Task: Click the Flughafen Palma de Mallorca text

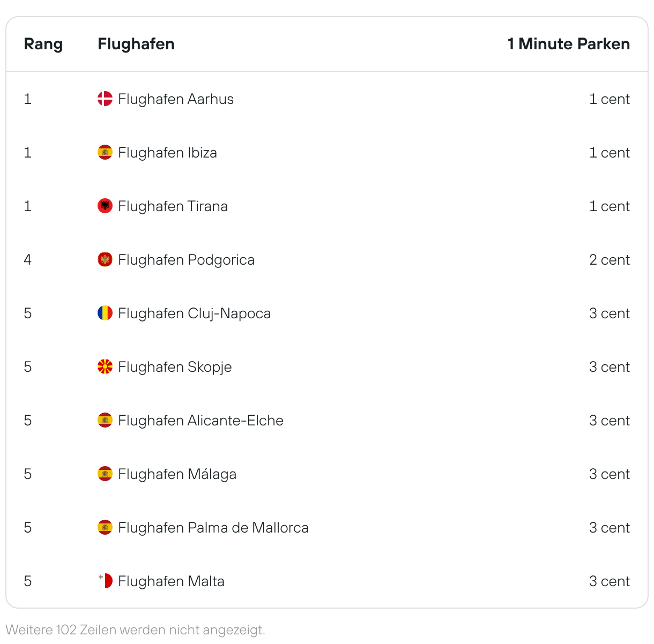Action: [213, 528]
